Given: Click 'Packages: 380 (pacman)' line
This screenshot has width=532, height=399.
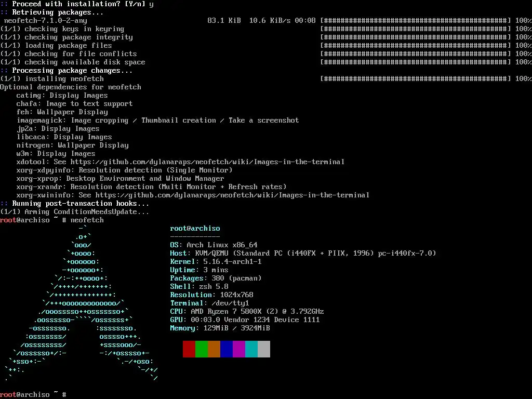Looking at the screenshot, I should 216,278.
